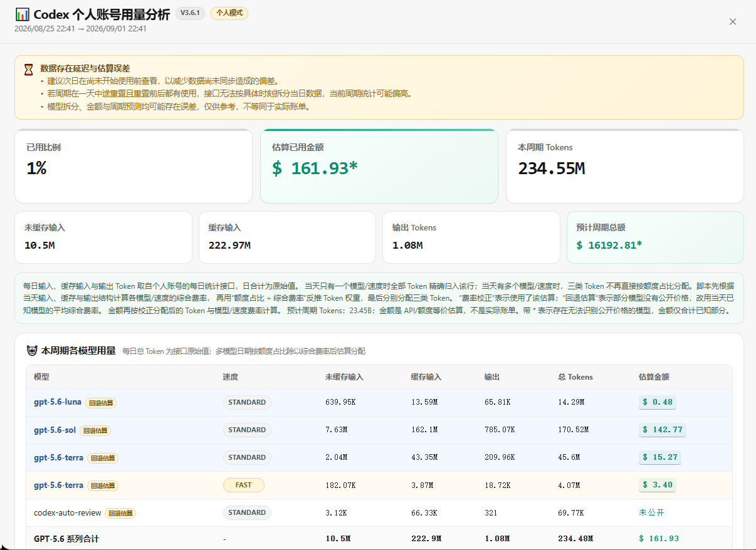Click the 预计周期总额 $ 16192.81 card
Viewport: 756px width, 550px height.
[655, 237]
